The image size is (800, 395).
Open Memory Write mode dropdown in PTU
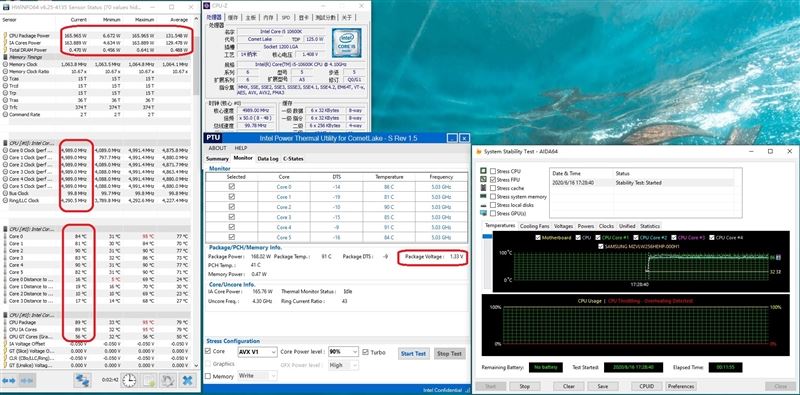[x=258, y=376]
